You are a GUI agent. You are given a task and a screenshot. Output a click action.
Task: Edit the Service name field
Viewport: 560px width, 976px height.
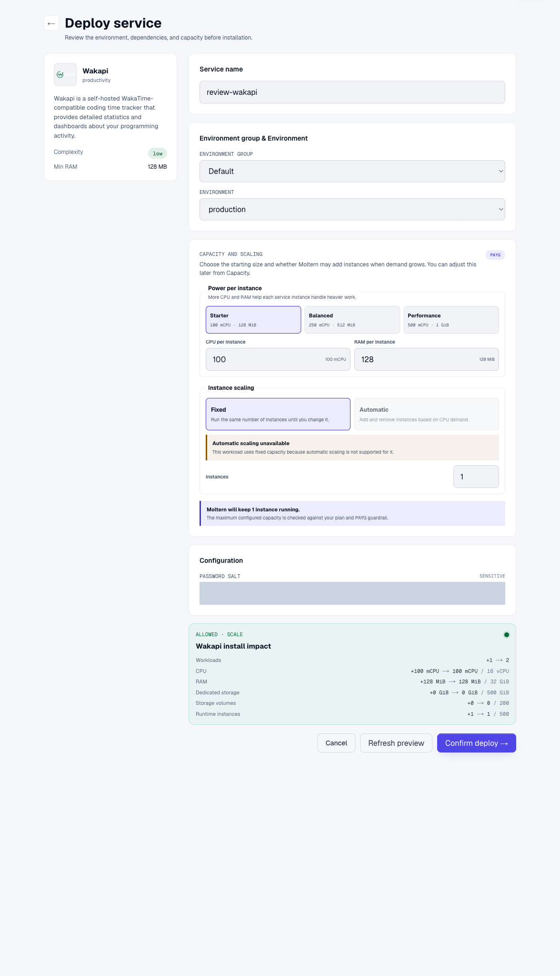coord(352,92)
